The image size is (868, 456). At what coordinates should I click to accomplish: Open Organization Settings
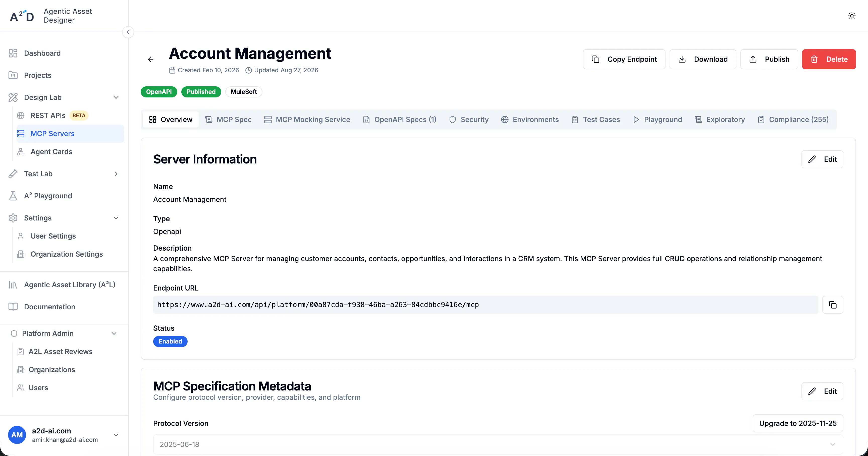70,254
